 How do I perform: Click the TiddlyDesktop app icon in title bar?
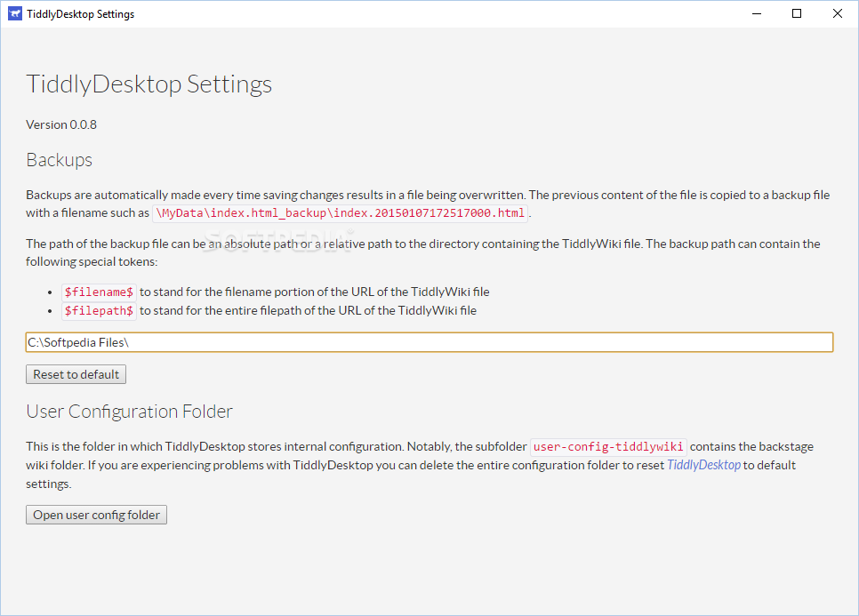15,13
